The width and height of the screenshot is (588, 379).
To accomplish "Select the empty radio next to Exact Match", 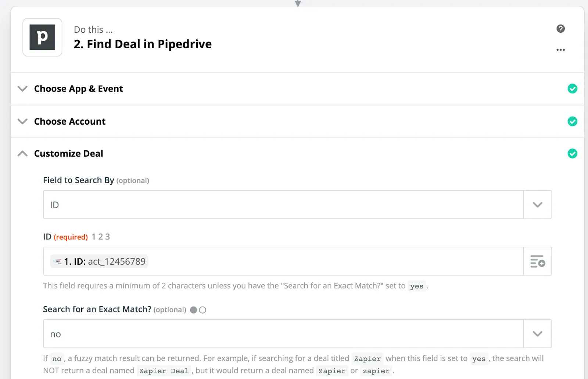I will (x=202, y=310).
